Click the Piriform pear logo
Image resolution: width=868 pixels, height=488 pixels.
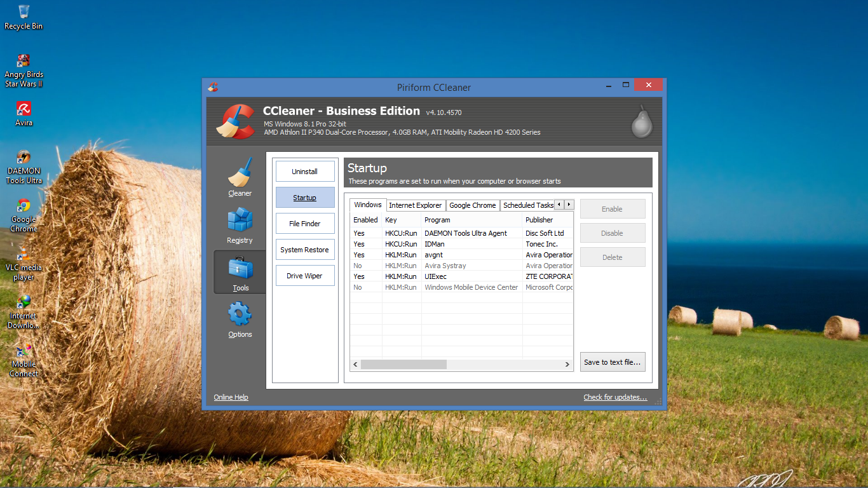[x=642, y=121]
